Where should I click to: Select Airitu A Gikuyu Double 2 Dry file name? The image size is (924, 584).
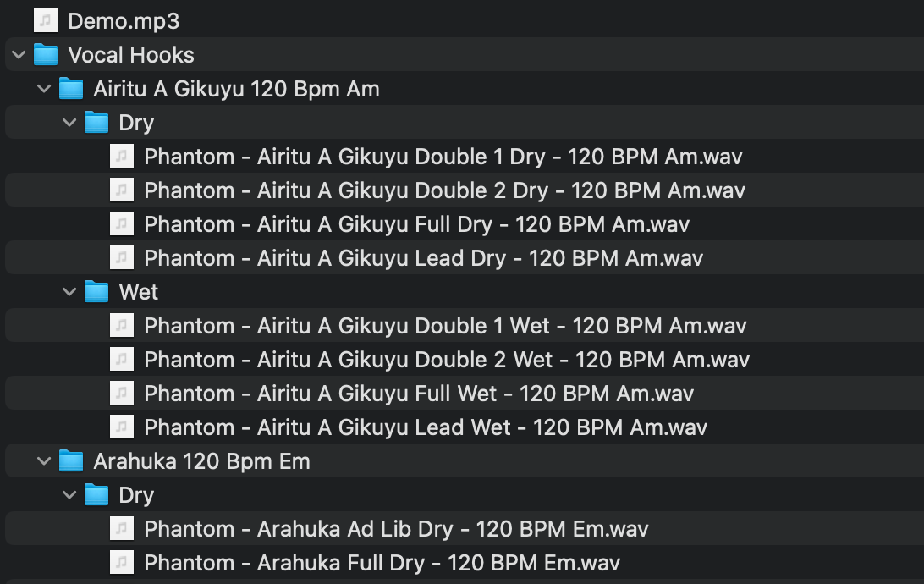pos(444,190)
